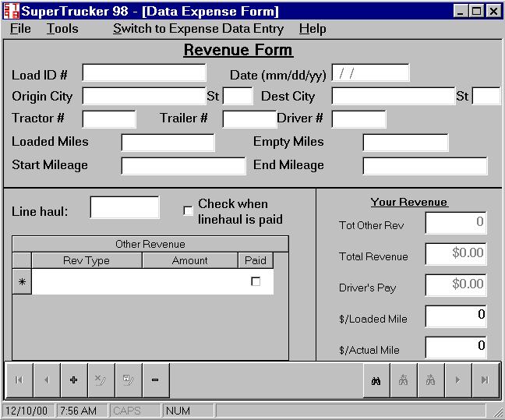Image resolution: width=505 pixels, height=420 pixels.
Task: Click the Tot Other Rev value box
Action: click(456, 223)
